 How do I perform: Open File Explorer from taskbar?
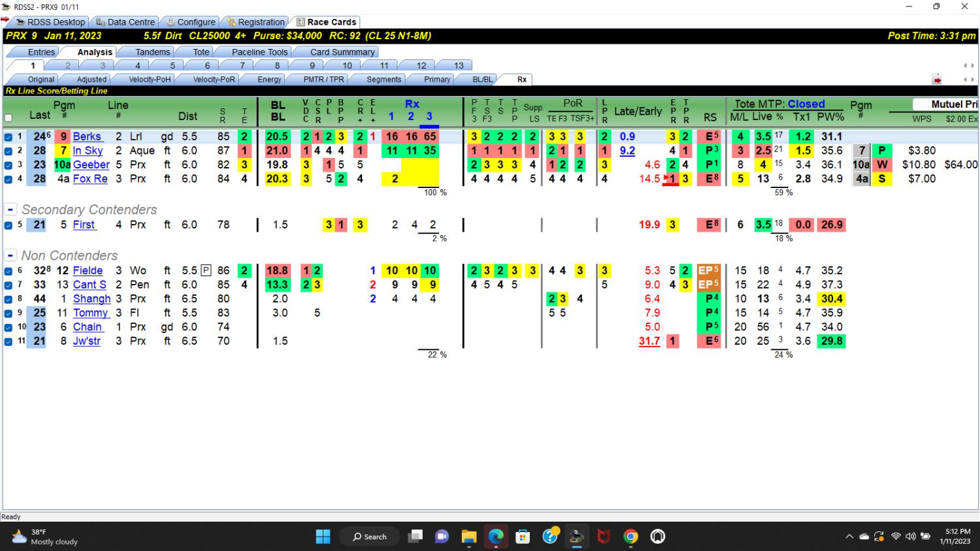(x=468, y=537)
